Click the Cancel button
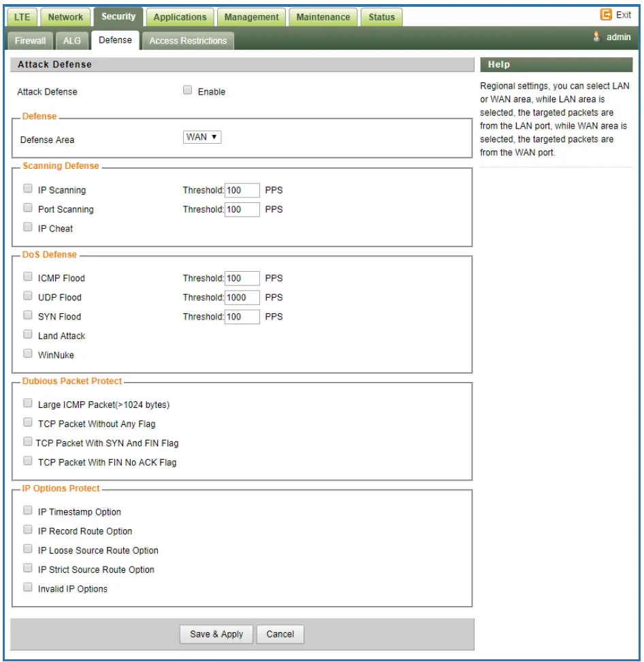The image size is (644, 662). pyautogui.click(x=280, y=634)
